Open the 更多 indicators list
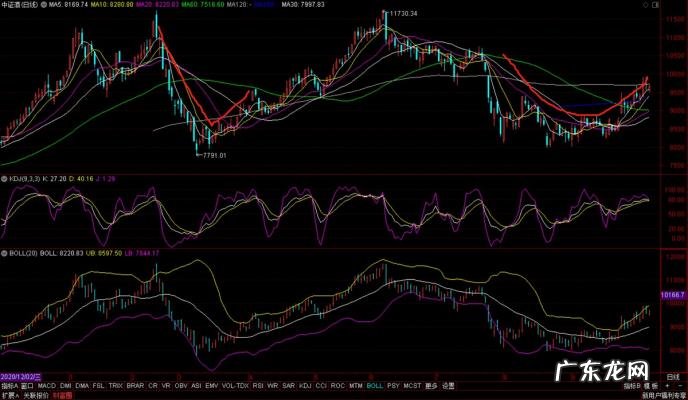688x400 pixels. click(x=431, y=385)
